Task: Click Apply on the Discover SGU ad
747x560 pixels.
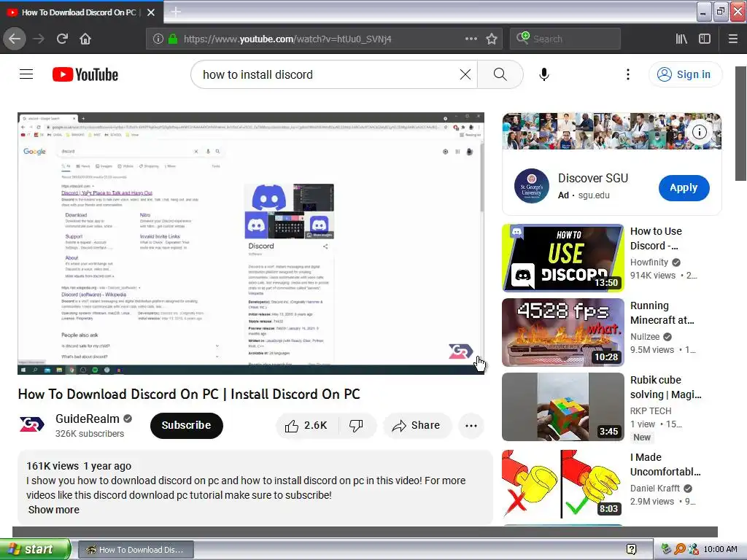Action: pos(684,187)
